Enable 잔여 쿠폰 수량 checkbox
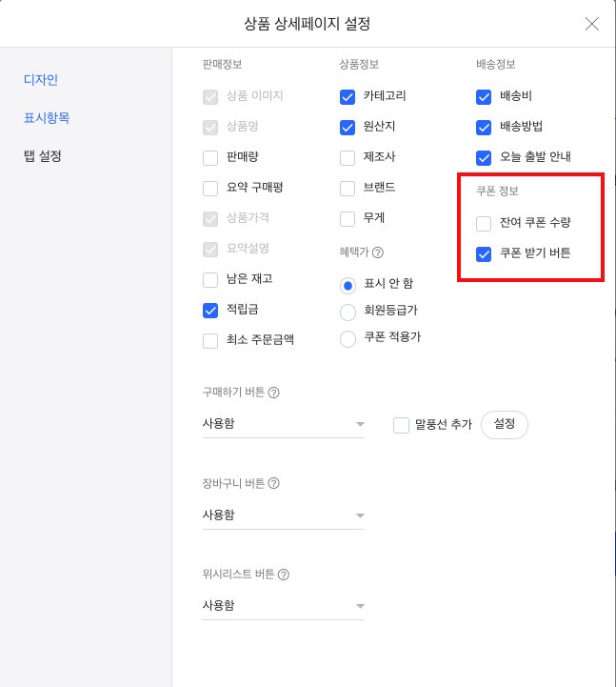616x687 pixels. (484, 223)
